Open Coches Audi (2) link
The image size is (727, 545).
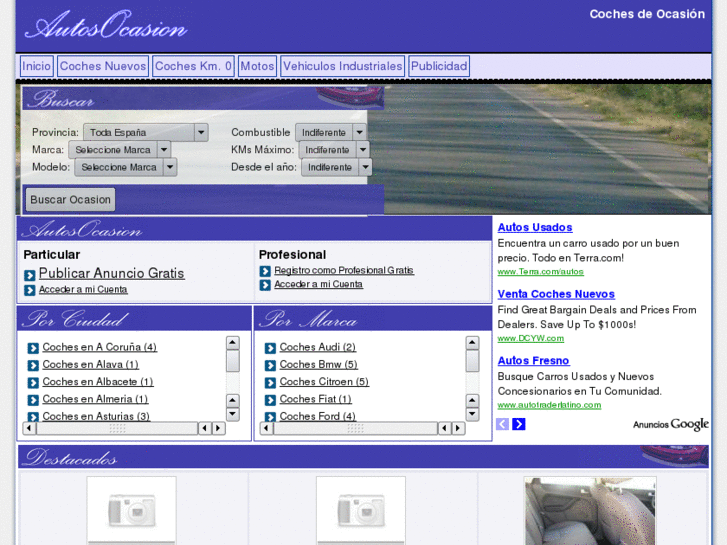[318, 347]
